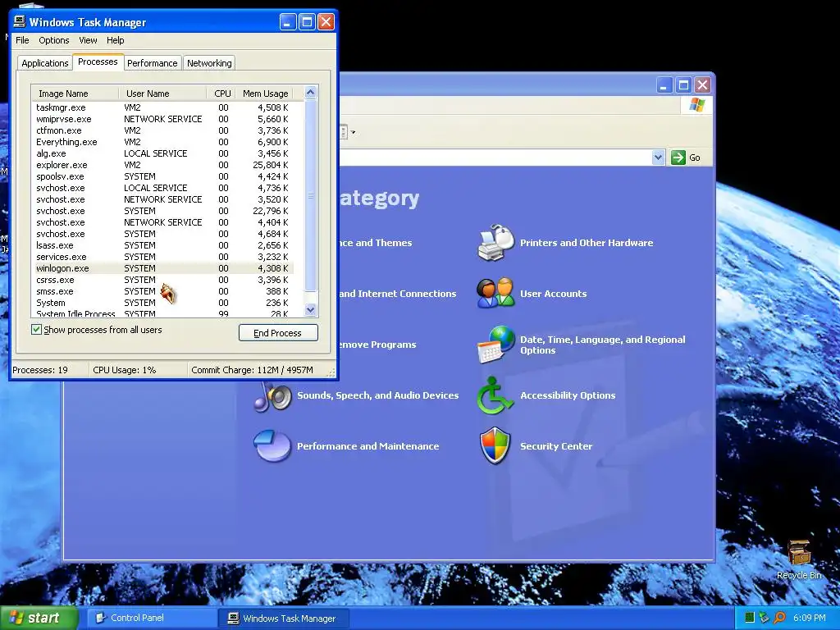Select the lsass.exe process row
Viewport: 840px width, 630px height.
[163, 245]
